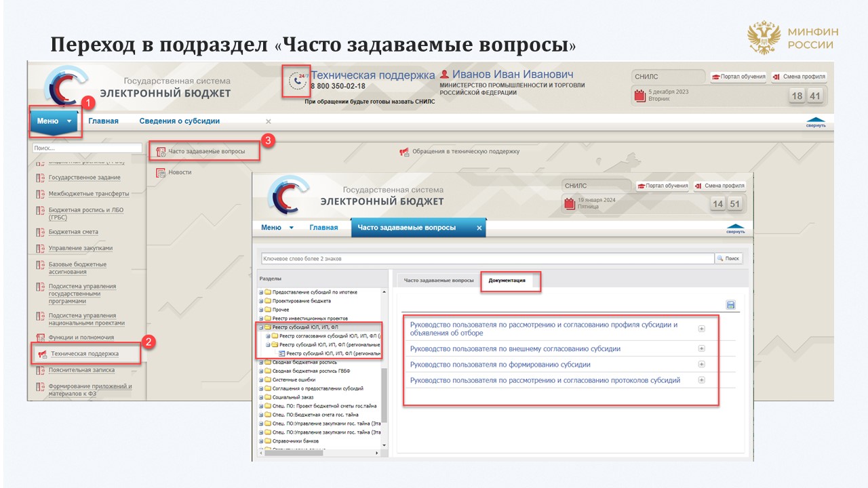Select Техническая поддержка in the left sidebar
Viewport: 868px width, 488px height.
tap(84, 354)
